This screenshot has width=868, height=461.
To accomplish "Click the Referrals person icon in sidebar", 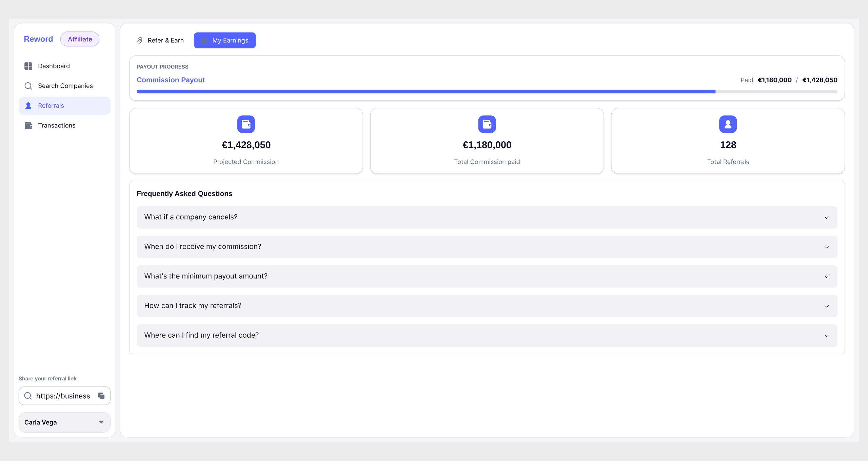I will pyautogui.click(x=28, y=106).
